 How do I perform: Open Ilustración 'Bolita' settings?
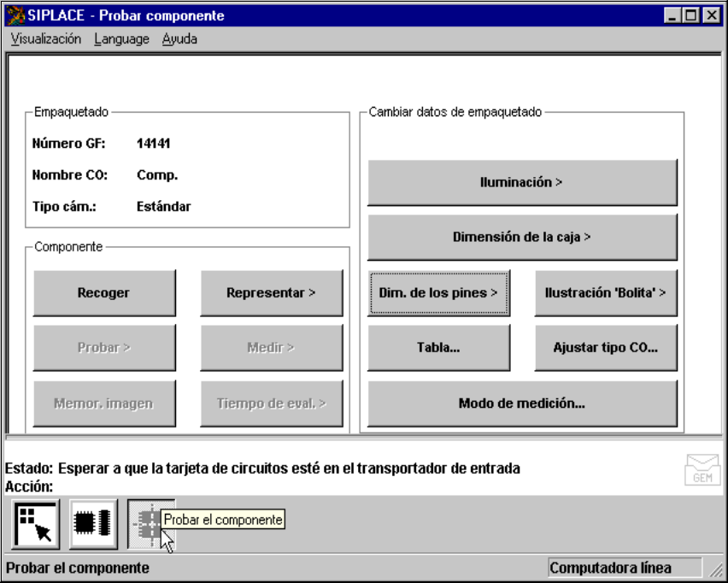coord(606,293)
